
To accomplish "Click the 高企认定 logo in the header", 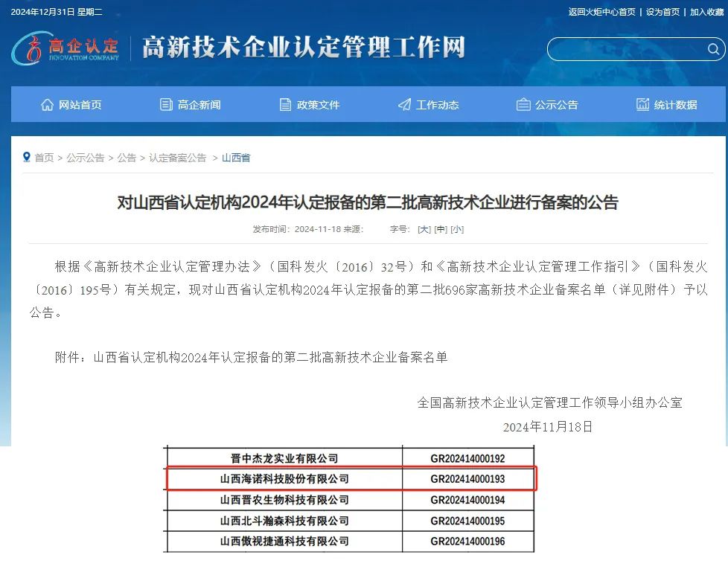I will point(66,48).
